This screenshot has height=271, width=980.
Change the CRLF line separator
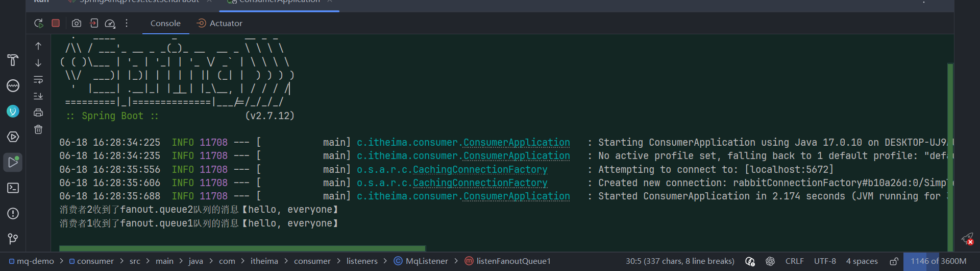tap(794, 261)
